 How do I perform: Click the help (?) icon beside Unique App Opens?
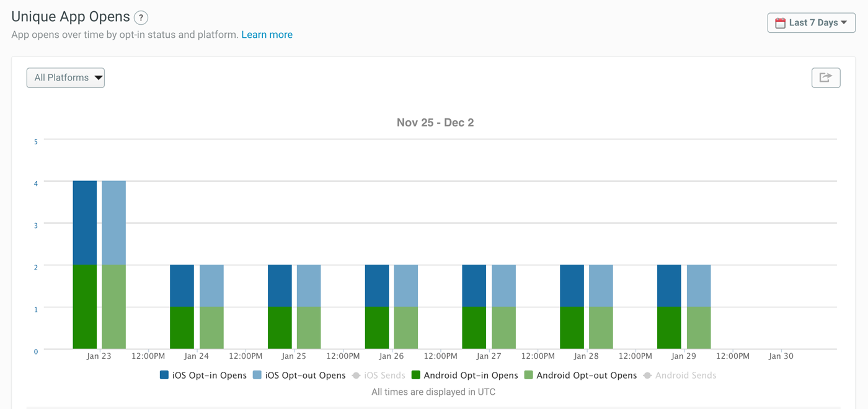142,17
